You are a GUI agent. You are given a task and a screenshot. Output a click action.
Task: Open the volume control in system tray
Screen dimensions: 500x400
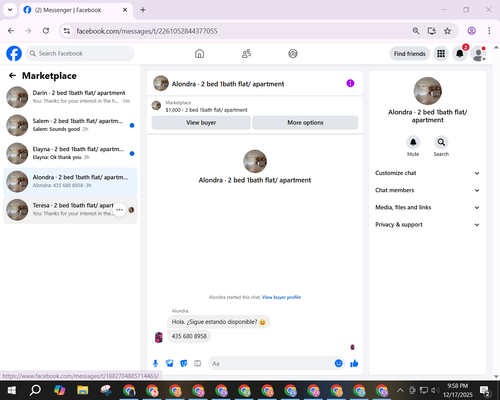[433, 390]
